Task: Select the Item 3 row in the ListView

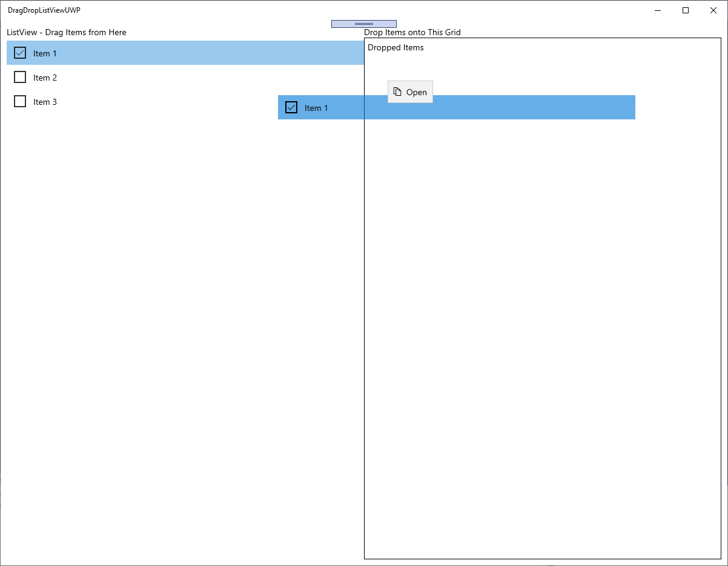Action: click(x=121, y=101)
